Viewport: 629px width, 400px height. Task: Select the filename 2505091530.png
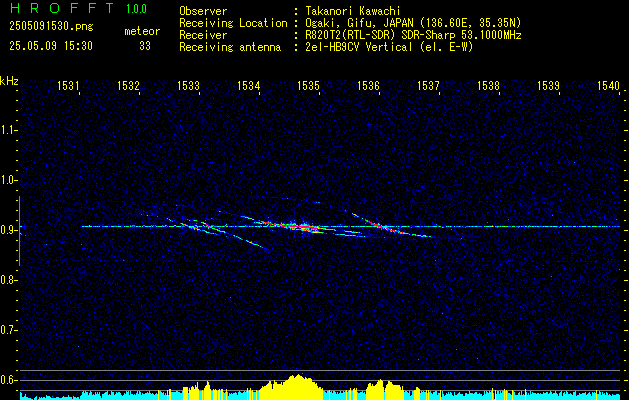coord(51,27)
